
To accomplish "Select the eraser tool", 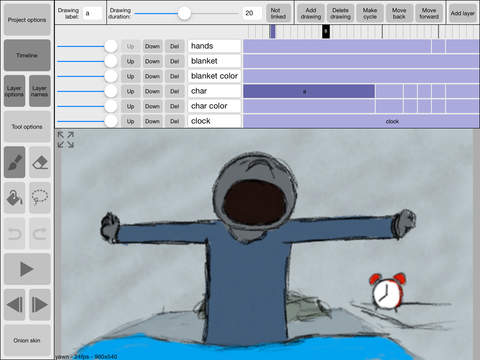I will [40, 162].
